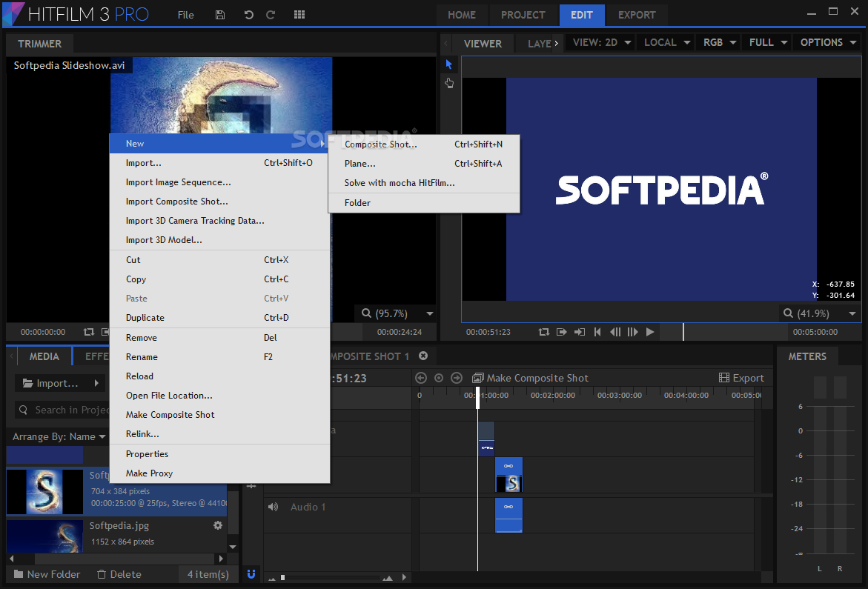
Task: Switch to the HOME tab
Action: [x=462, y=15]
